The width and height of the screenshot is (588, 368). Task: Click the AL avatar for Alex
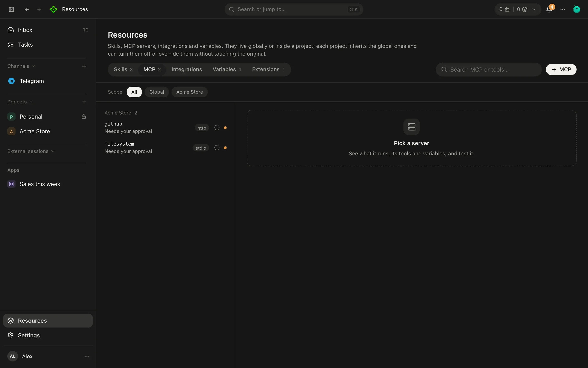[13, 356]
